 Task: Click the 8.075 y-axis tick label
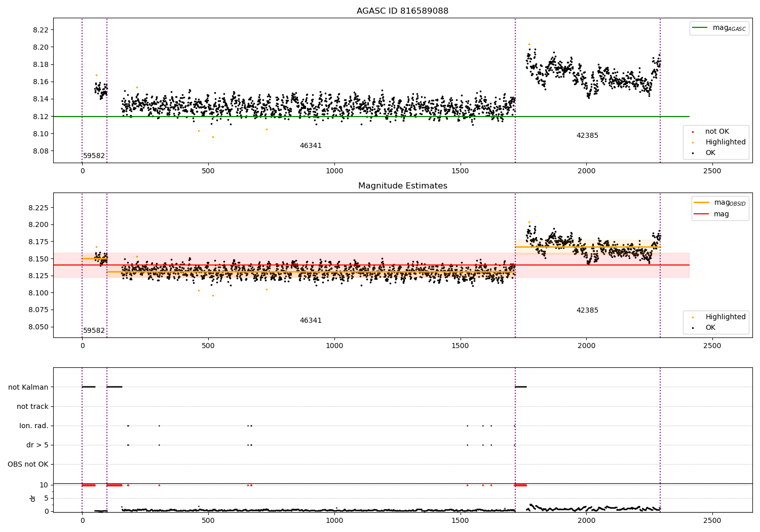click(39, 310)
